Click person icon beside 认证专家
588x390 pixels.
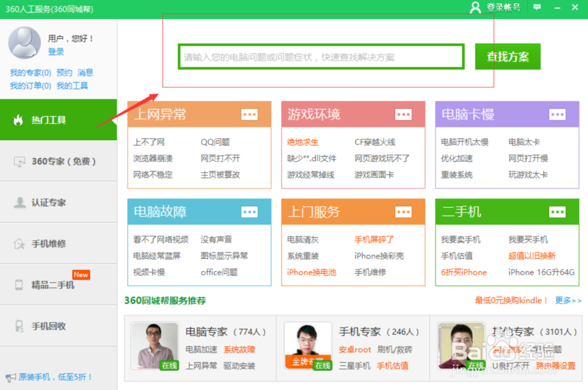(19, 202)
